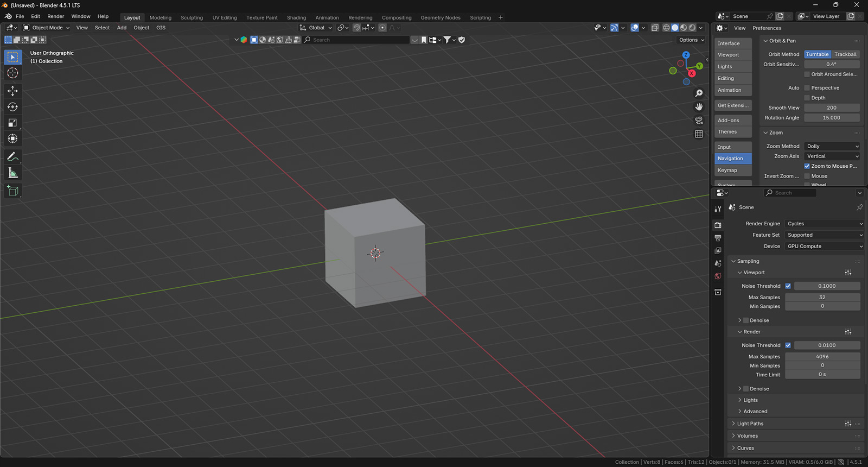Open the Device GPU Compute dropdown

pos(824,247)
